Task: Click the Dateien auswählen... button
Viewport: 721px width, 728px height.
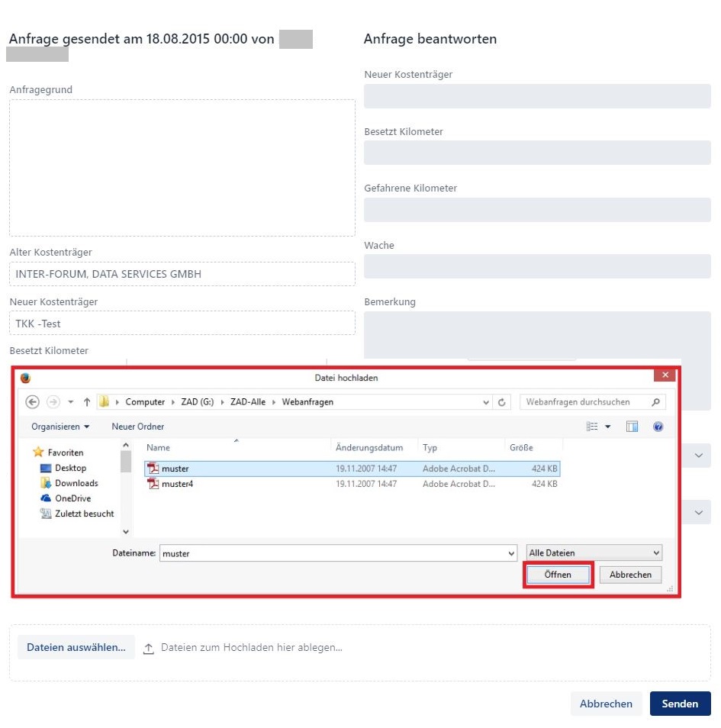Action: 76,647
